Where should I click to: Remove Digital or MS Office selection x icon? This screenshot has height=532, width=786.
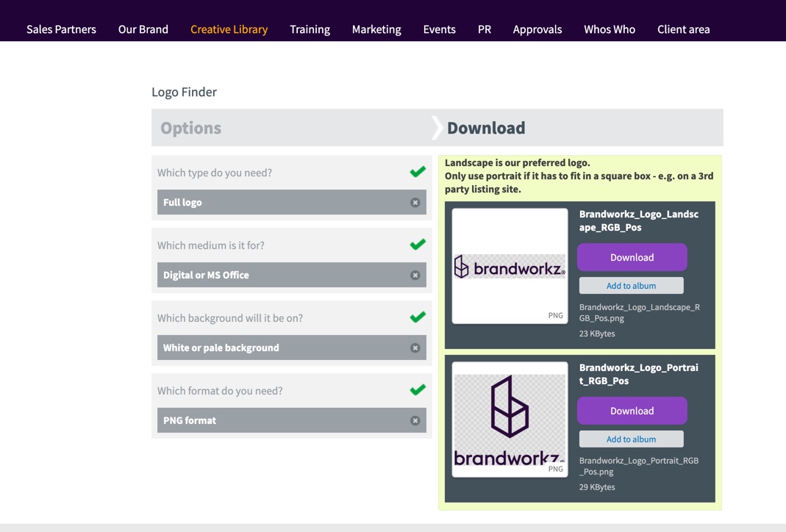click(x=415, y=275)
